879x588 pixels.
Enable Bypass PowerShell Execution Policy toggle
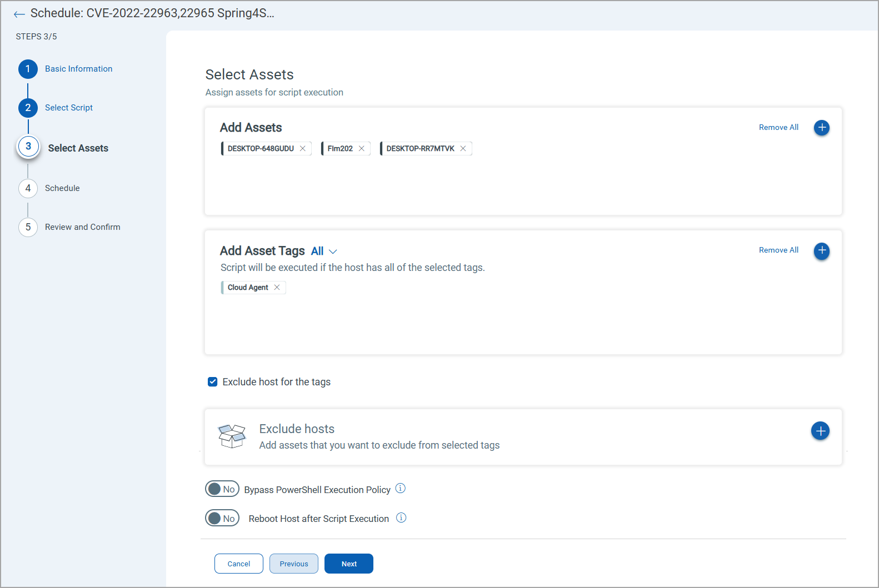pos(222,489)
